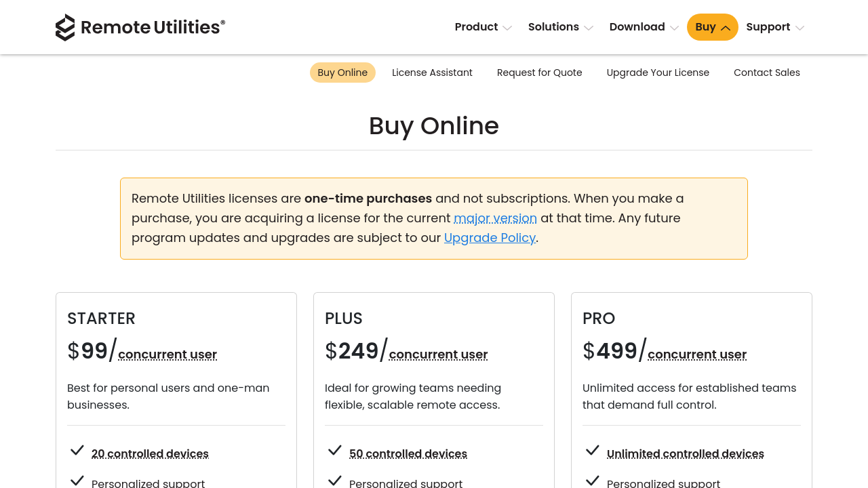Image resolution: width=868 pixels, height=488 pixels.
Task: Click the checkmark beside 50 controlled devices
Action: coord(334,450)
